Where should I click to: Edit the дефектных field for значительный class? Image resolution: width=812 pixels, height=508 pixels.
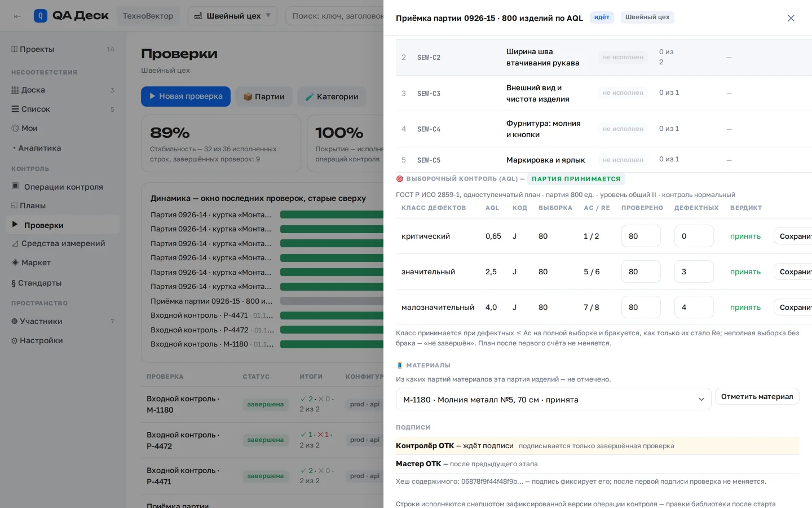point(694,271)
